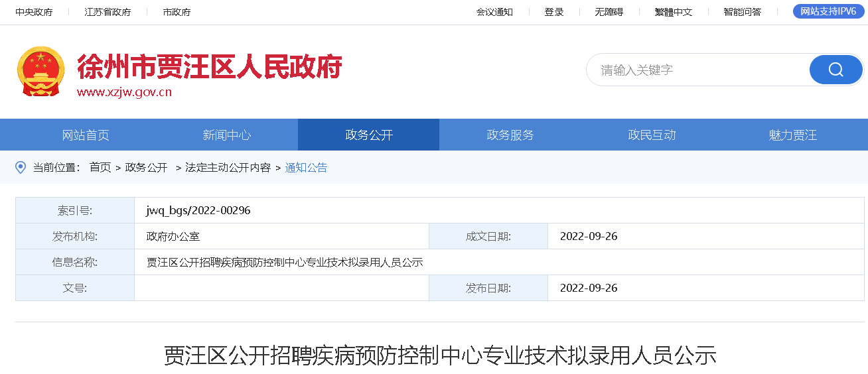Focus the keyword search input field
868x374 pixels.
pos(697,70)
